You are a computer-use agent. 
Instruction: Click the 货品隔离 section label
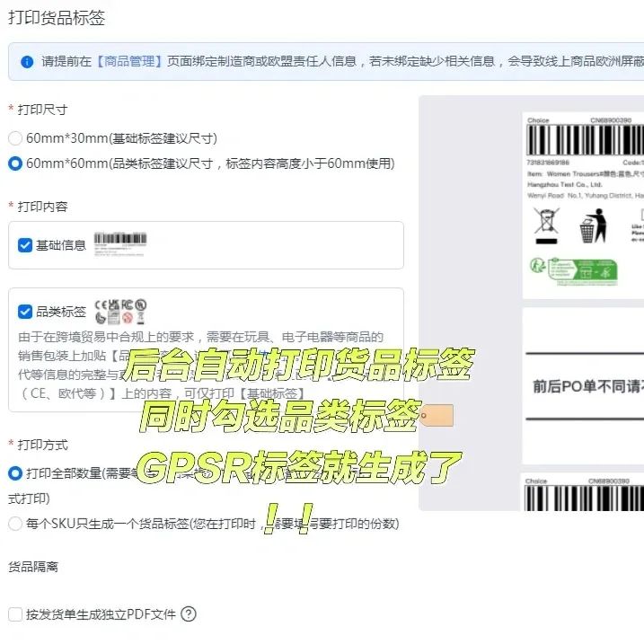pos(33,567)
